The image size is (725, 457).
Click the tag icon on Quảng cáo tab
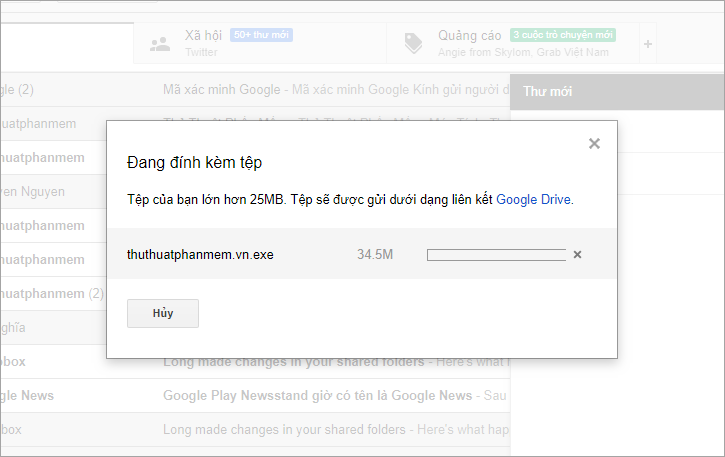coord(413,43)
